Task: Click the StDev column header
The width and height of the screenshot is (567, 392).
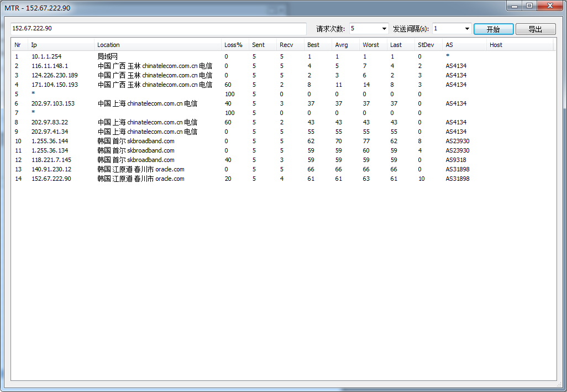Action: pos(428,45)
